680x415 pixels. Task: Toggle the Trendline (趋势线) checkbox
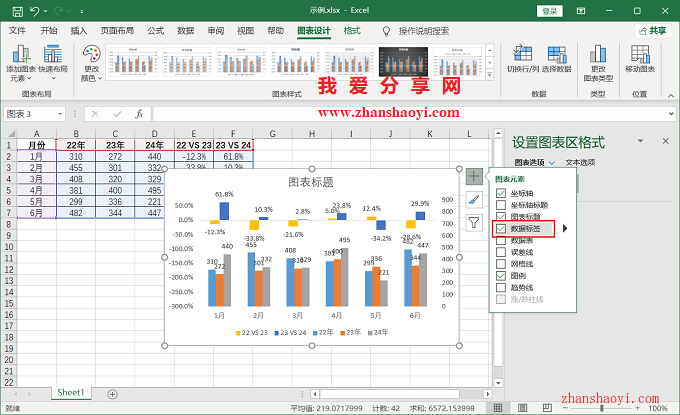[x=501, y=287]
